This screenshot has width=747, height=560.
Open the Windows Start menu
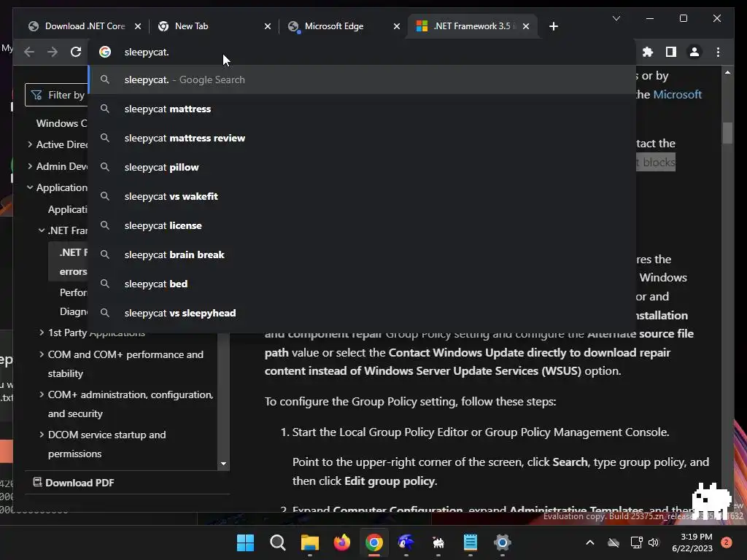(245, 542)
